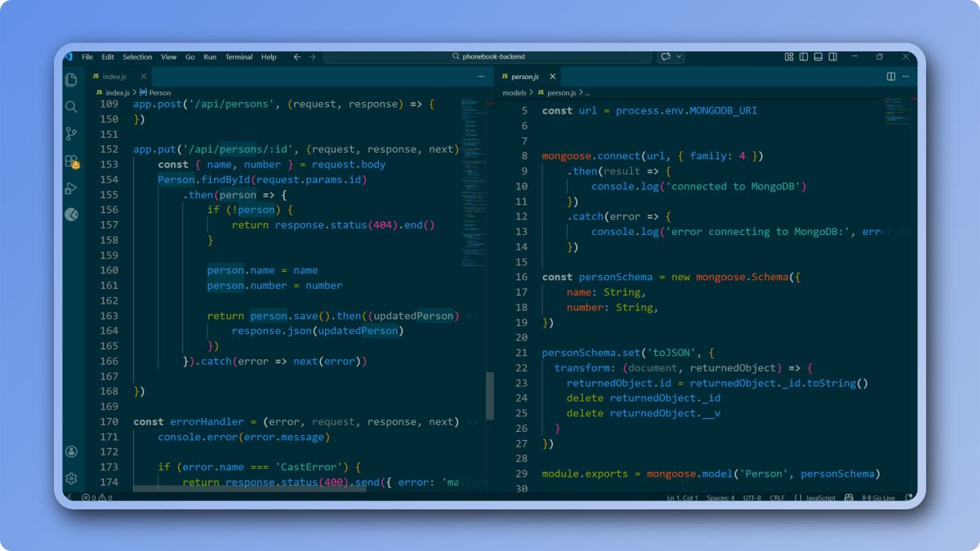Open the Terminal menu
The image size is (980, 551).
[x=239, y=57]
